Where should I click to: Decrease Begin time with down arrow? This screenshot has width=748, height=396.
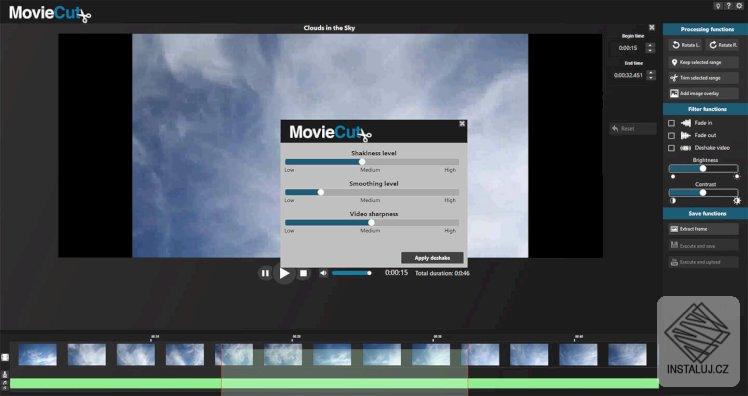tap(650, 51)
